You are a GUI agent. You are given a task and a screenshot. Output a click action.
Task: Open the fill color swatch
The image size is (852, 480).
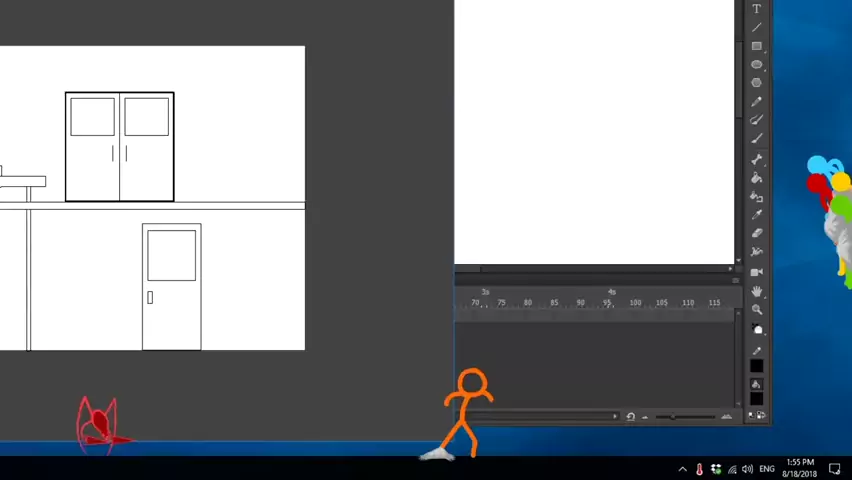pos(757,399)
